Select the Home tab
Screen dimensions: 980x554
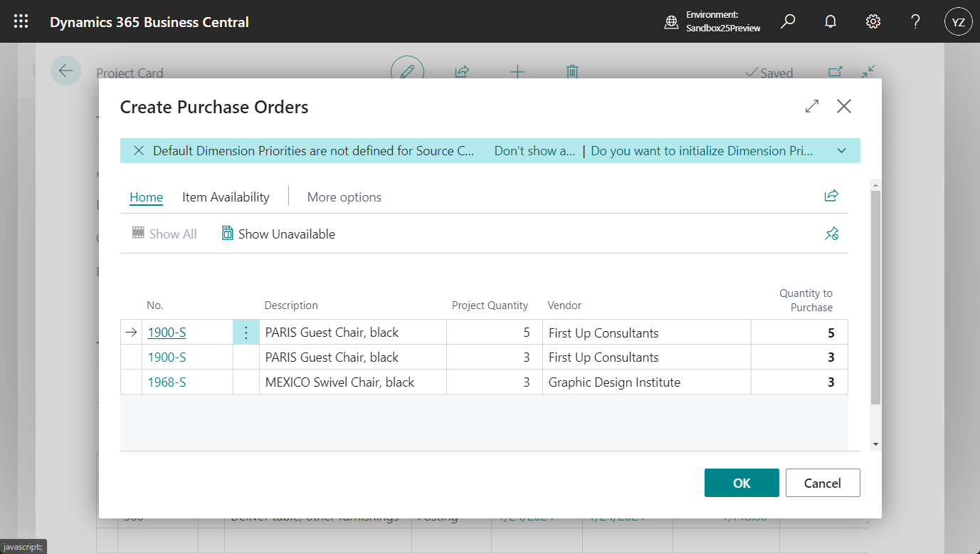[146, 197]
